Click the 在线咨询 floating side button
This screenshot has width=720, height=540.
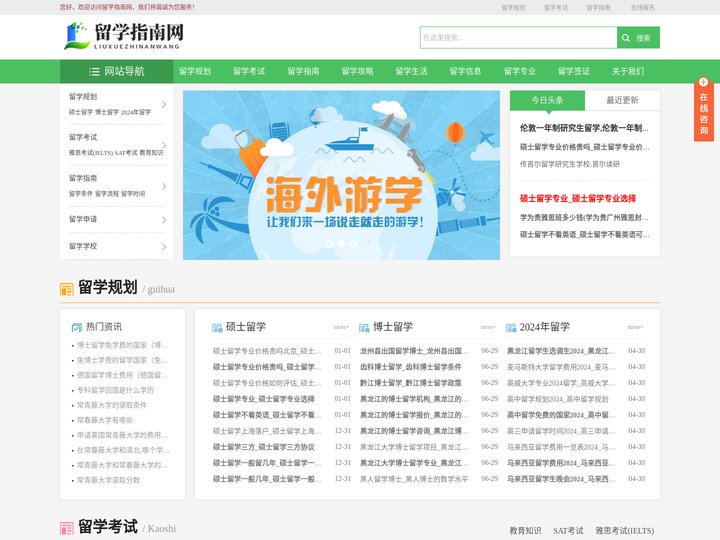tap(703, 113)
